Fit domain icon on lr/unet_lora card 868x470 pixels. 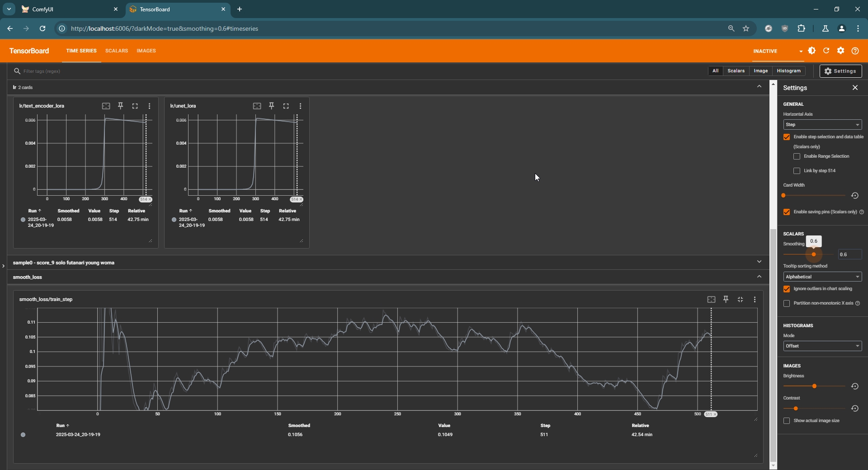257,106
